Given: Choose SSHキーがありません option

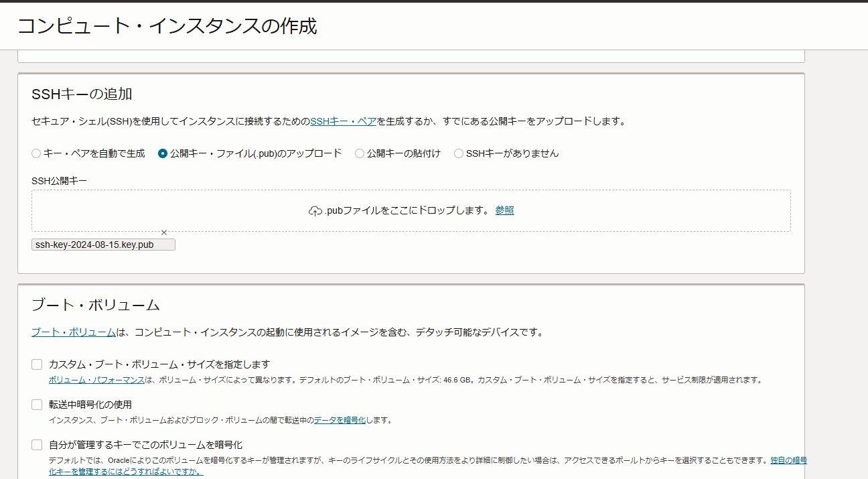Looking at the screenshot, I should 459,153.
